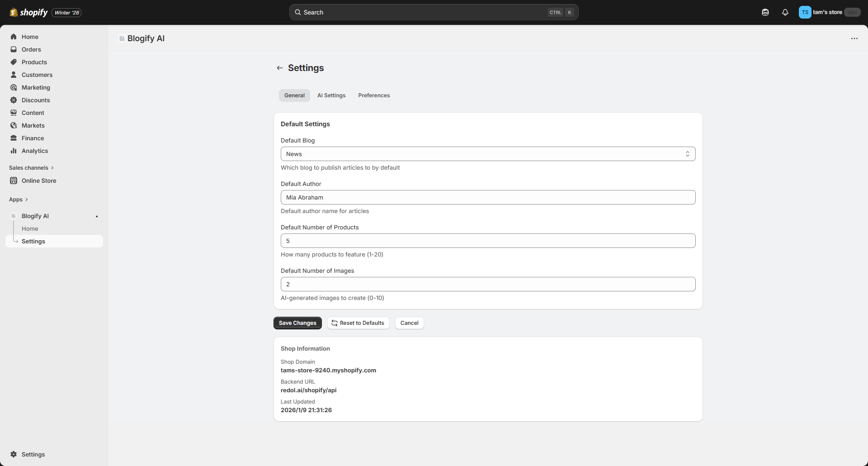Open the three-dot overflow menu for Blogify AI

(x=855, y=38)
